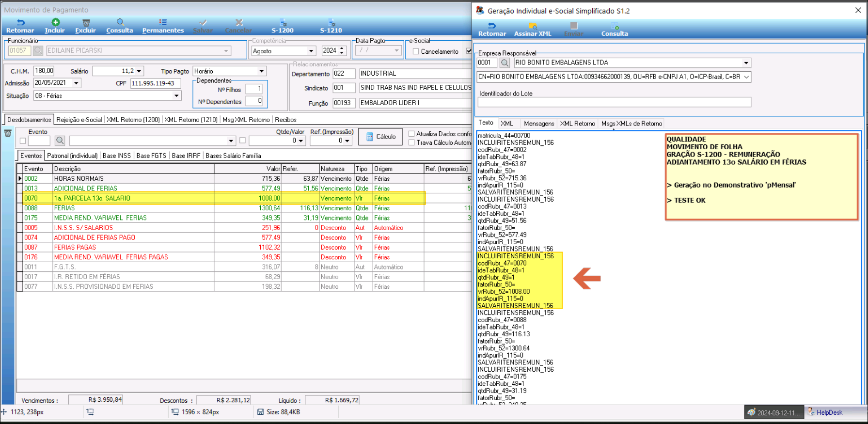Click the Empresa Responsável search icon
Viewport: 868px width, 424px height.
coord(505,63)
